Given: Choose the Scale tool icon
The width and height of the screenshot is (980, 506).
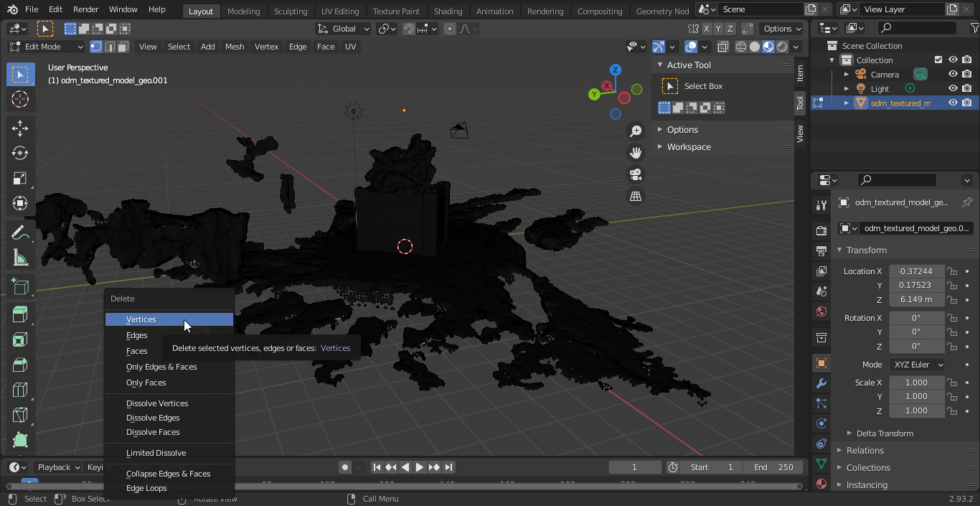Looking at the screenshot, I should (x=20, y=179).
